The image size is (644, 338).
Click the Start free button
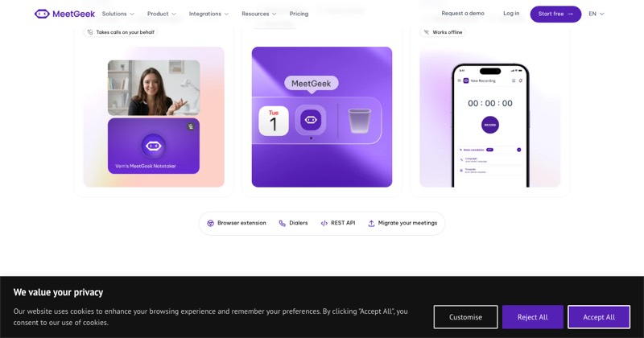click(555, 14)
